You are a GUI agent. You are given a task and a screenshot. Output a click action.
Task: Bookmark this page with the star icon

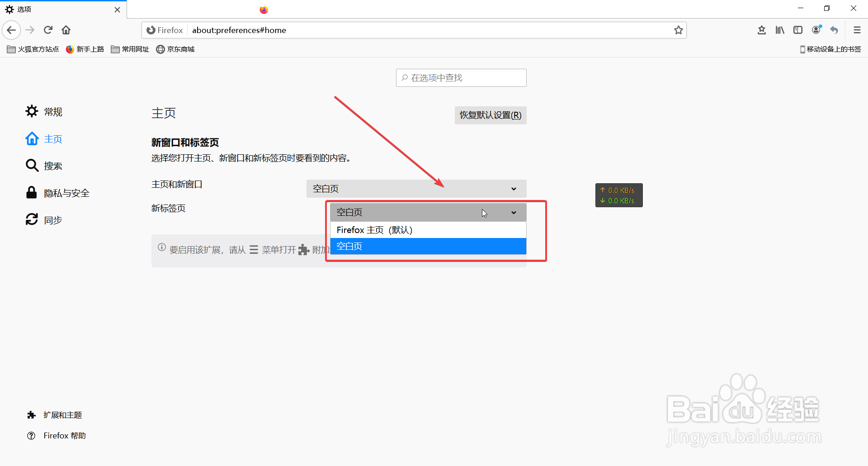tap(678, 30)
